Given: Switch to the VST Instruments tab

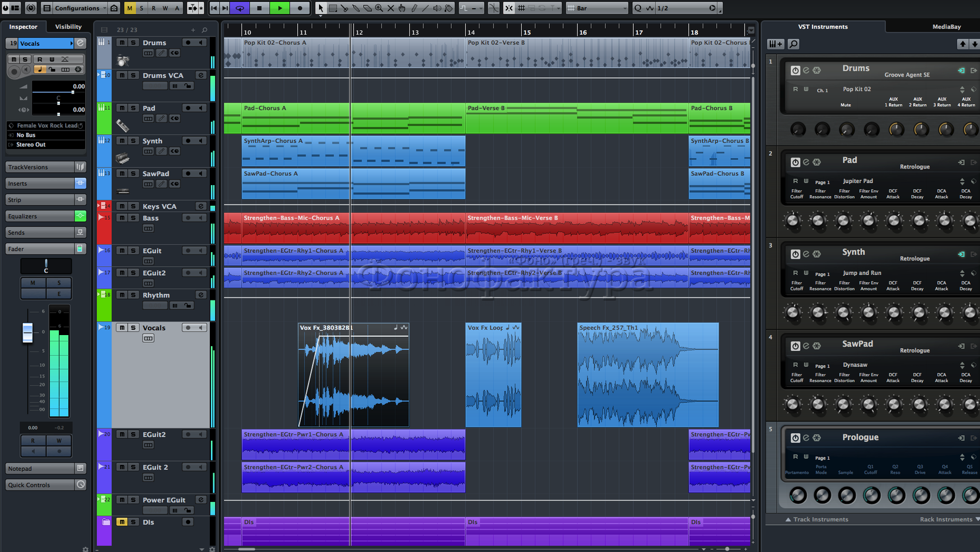Looking at the screenshot, I should [823, 26].
